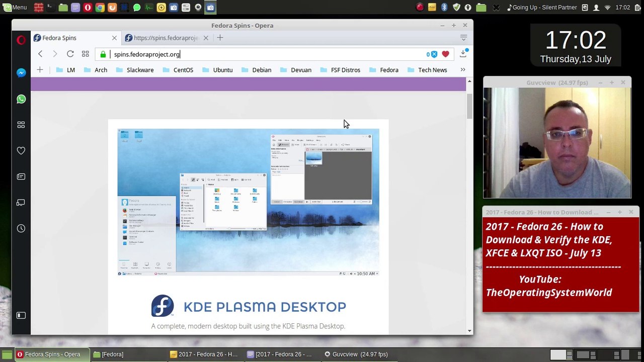Click the user account tray icon
644x362 pixels.
(x=596, y=8)
